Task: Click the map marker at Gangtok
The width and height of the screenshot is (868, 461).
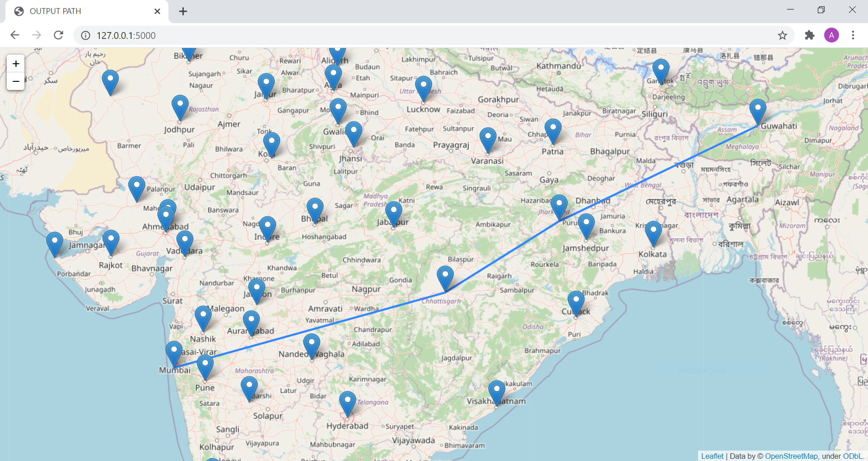Action: (661, 72)
